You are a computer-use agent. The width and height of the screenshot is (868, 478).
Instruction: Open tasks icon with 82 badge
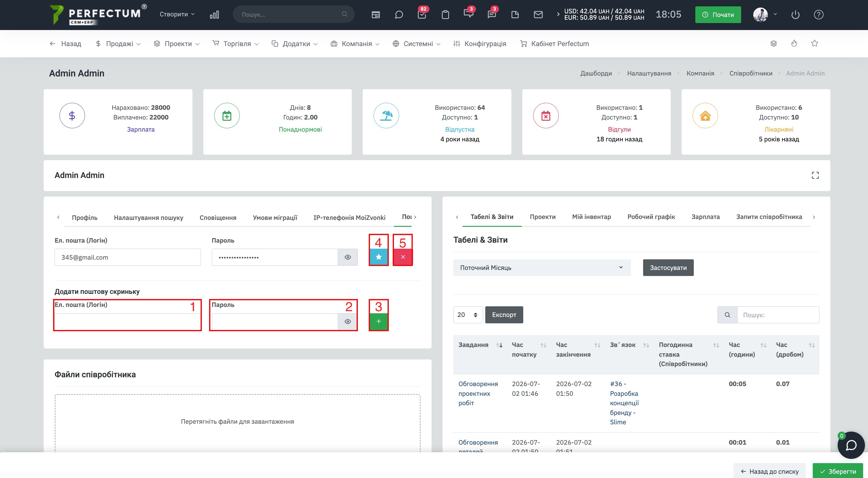point(422,15)
